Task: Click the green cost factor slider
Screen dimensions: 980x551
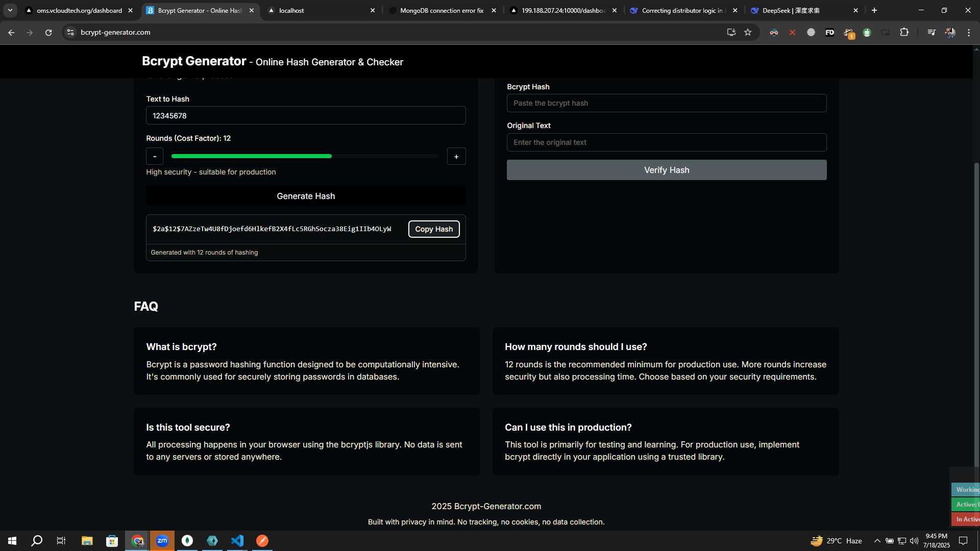Action: 305,156
